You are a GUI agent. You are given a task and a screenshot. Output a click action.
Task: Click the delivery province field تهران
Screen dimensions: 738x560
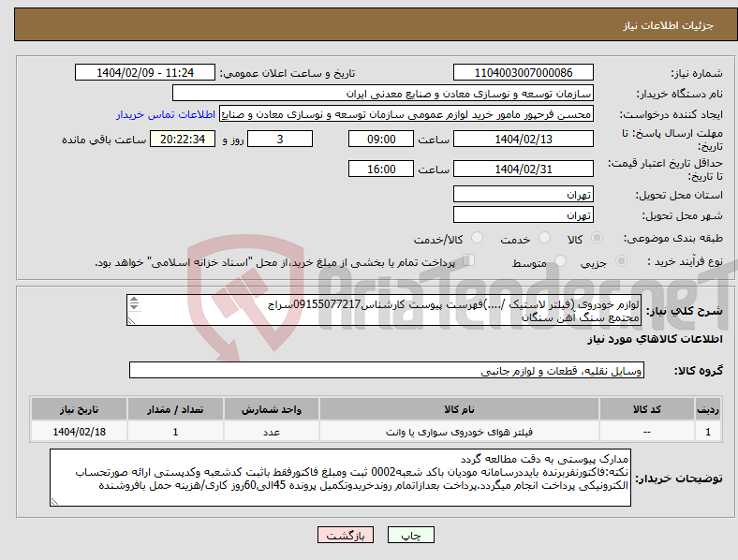(x=523, y=195)
